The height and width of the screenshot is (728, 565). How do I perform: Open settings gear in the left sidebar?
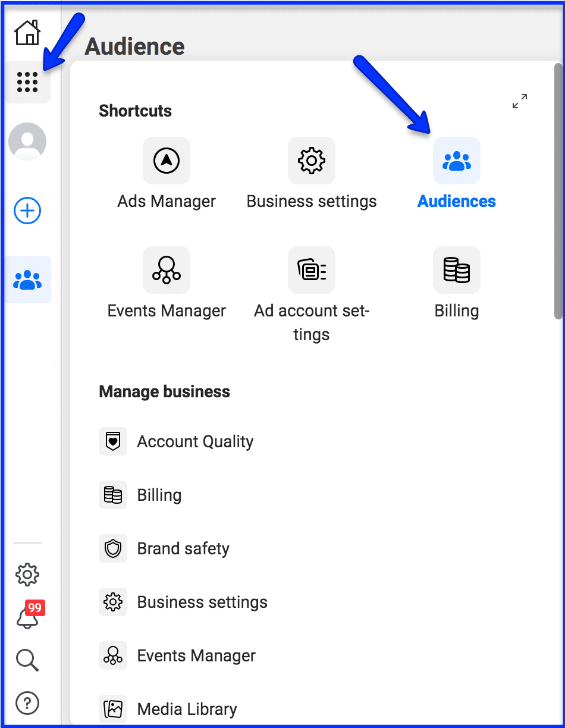click(27, 575)
